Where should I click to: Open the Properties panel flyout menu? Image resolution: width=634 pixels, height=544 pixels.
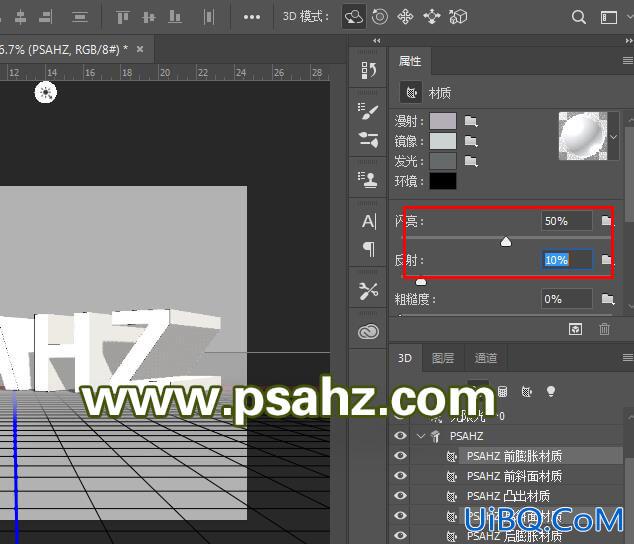(628, 61)
